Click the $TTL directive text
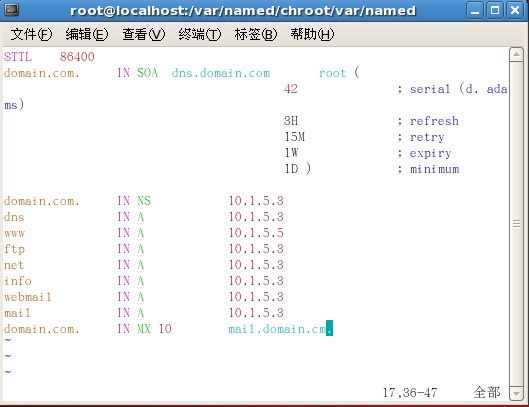Image resolution: width=529 pixels, height=407 pixels. [x=18, y=57]
